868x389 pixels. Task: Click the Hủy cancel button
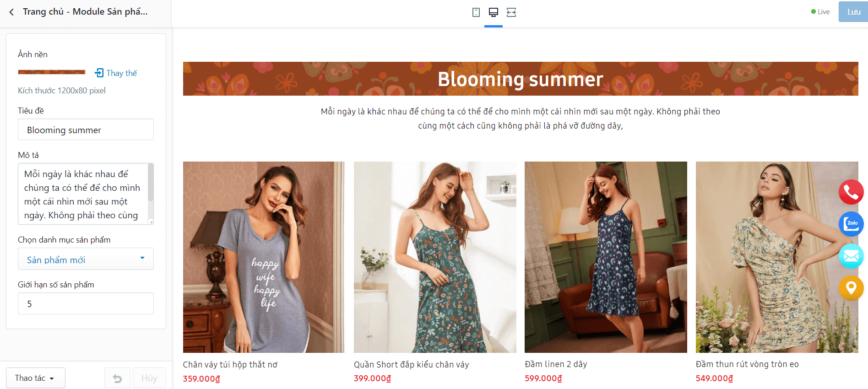tap(149, 378)
